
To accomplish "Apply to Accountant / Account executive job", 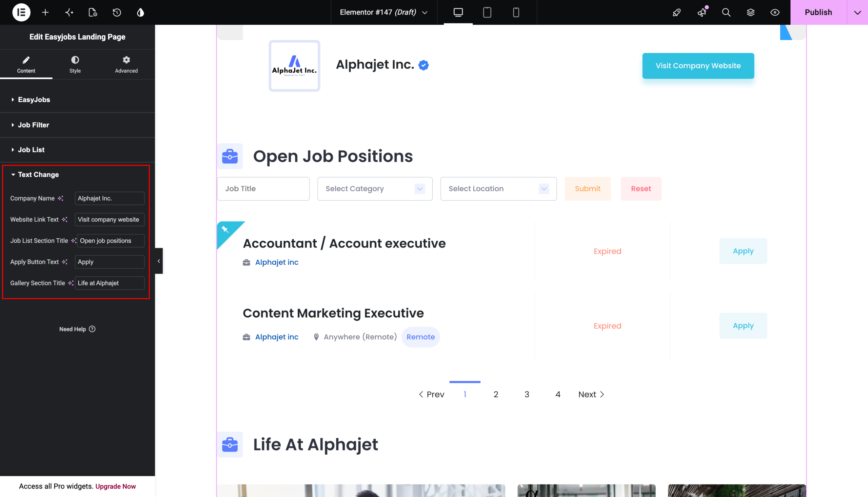I will click(x=743, y=251).
